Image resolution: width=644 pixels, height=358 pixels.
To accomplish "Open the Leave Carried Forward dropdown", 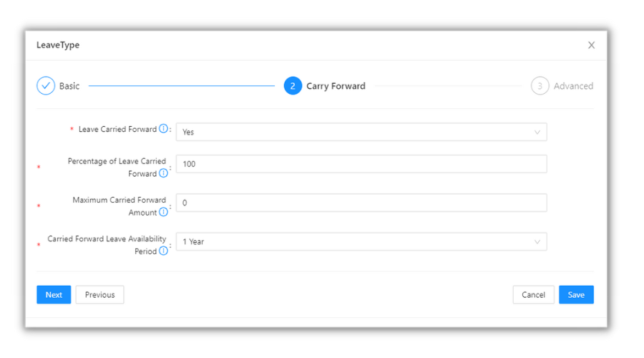I will point(361,132).
